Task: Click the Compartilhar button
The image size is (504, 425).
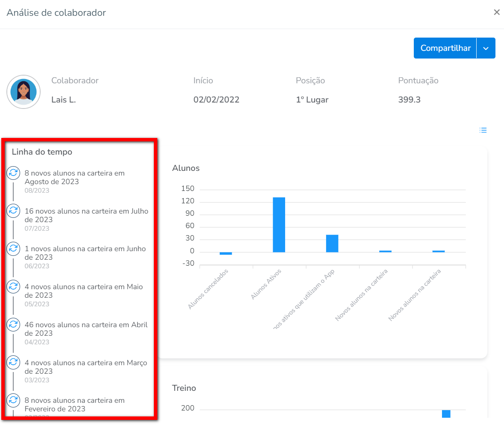Action: (x=445, y=48)
